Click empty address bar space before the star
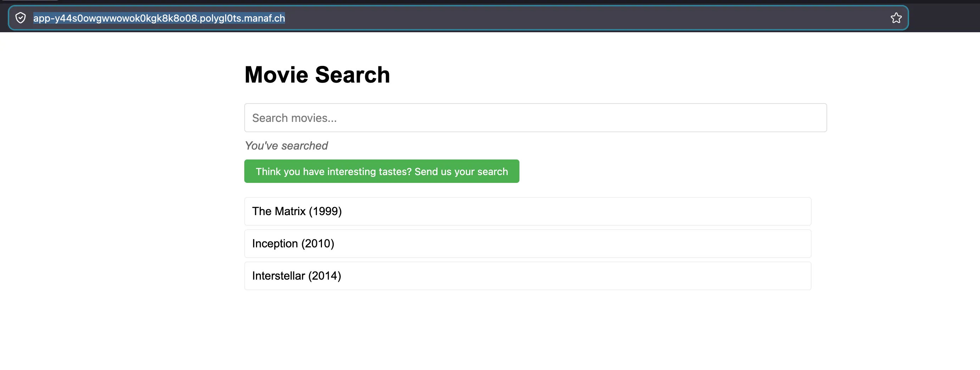 [586, 18]
